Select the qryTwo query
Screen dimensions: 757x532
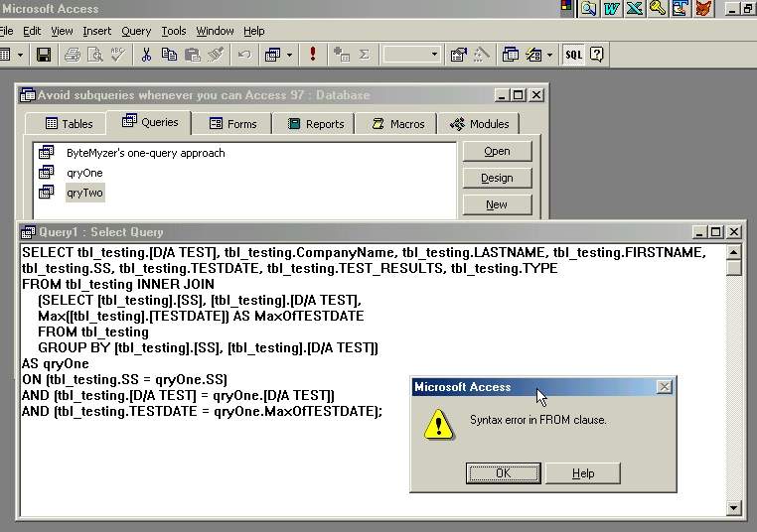tap(84, 193)
